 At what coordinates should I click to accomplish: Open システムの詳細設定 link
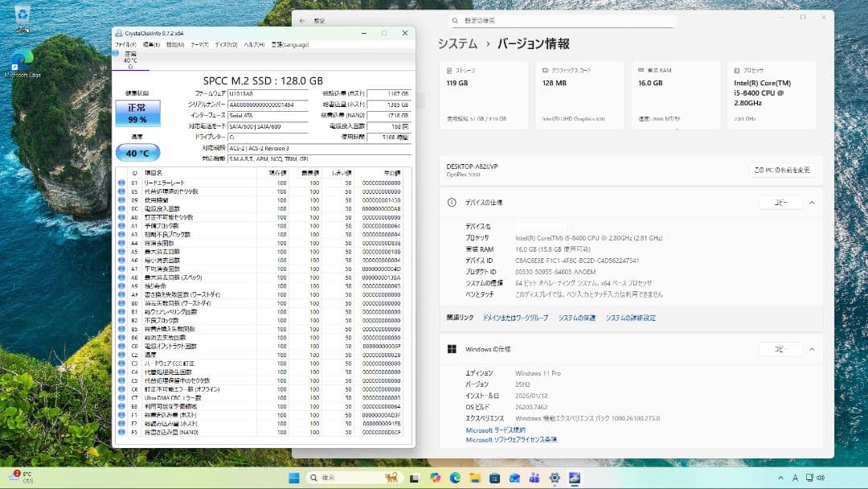631,318
